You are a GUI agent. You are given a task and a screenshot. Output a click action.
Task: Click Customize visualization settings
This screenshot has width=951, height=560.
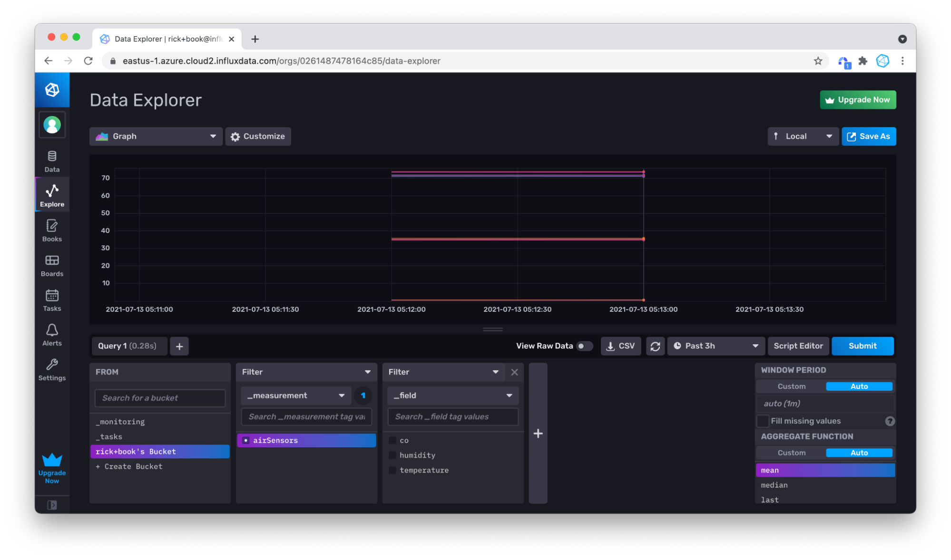click(x=258, y=136)
